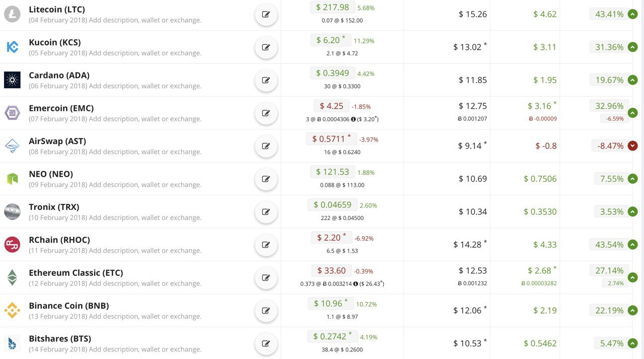Expand the Litecoin 43.41% green arrow

633,14
